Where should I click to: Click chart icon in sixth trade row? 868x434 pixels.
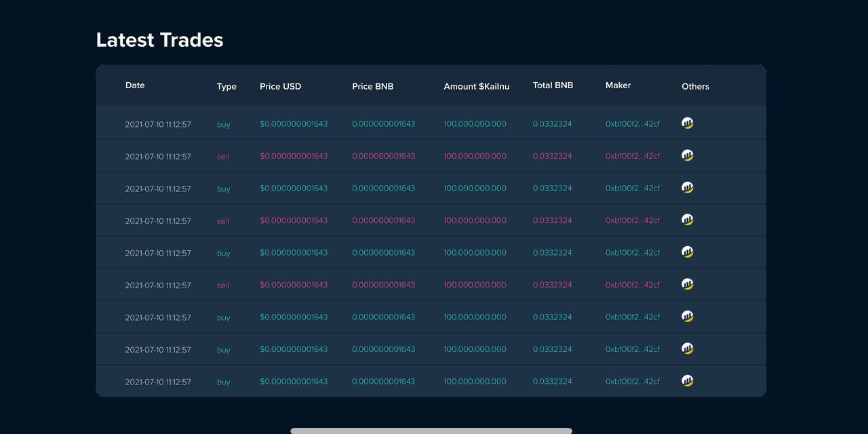687,284
